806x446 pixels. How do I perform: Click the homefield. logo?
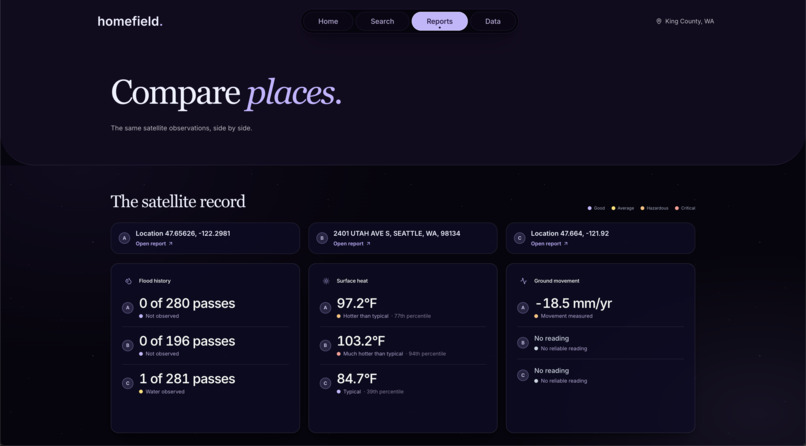[130, 22]
